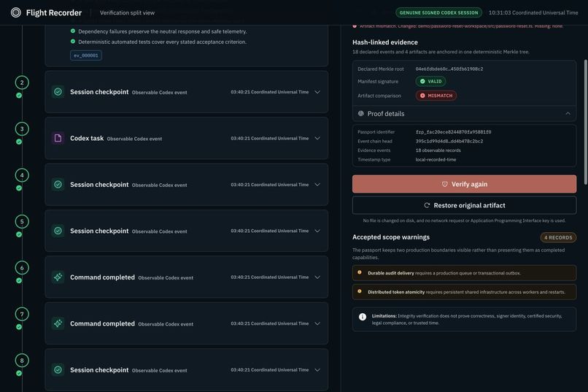588x392 pixels.
Task: Click the checkpoint icon on event 4
Action: point(58,184)
